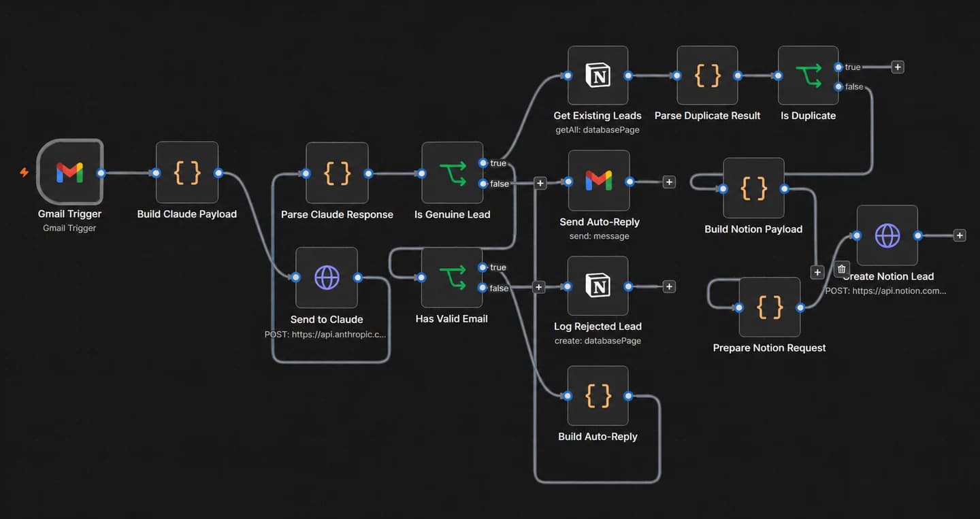Select the Send to Claude HTTP node
The image size is (980, 519).
pos(327,278)
